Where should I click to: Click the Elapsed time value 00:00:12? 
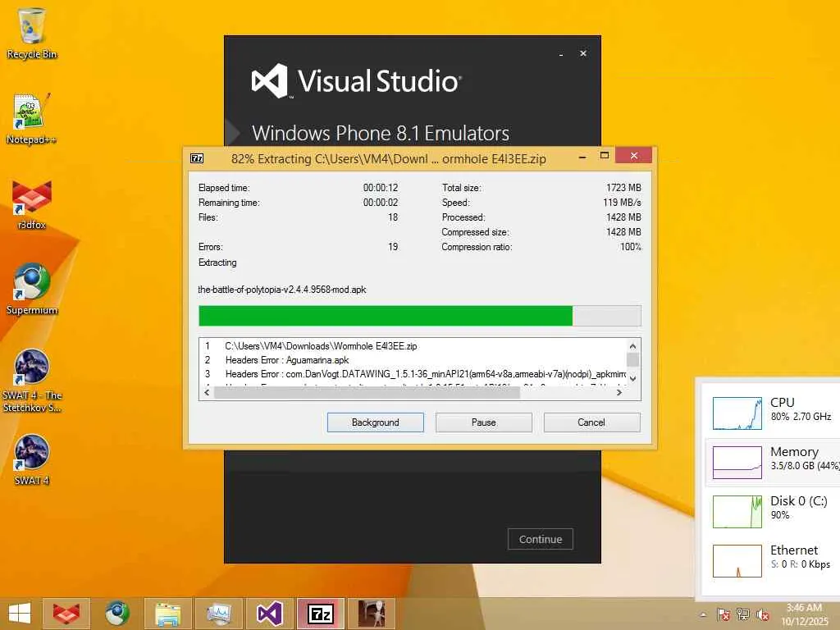click(381, 188)
